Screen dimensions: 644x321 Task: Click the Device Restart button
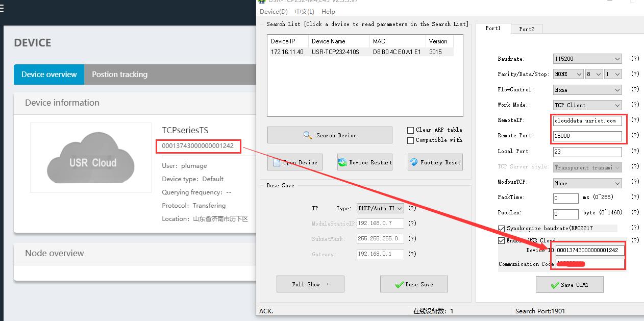365,162
